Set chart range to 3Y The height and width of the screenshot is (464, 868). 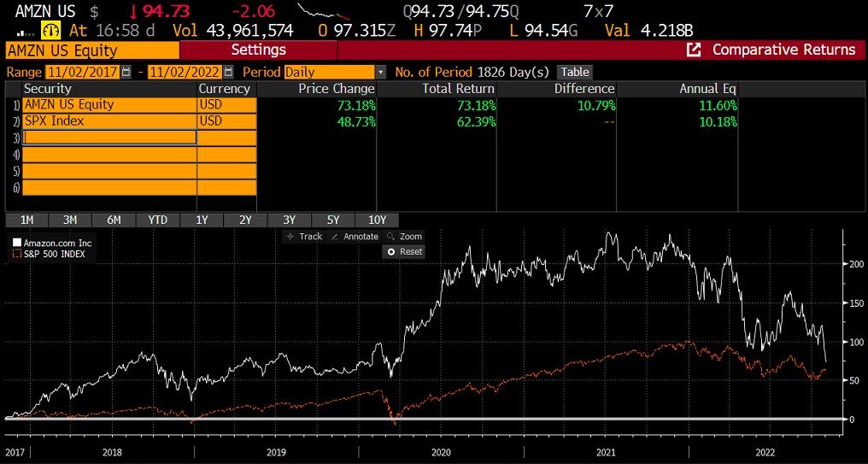click(289, 220)
